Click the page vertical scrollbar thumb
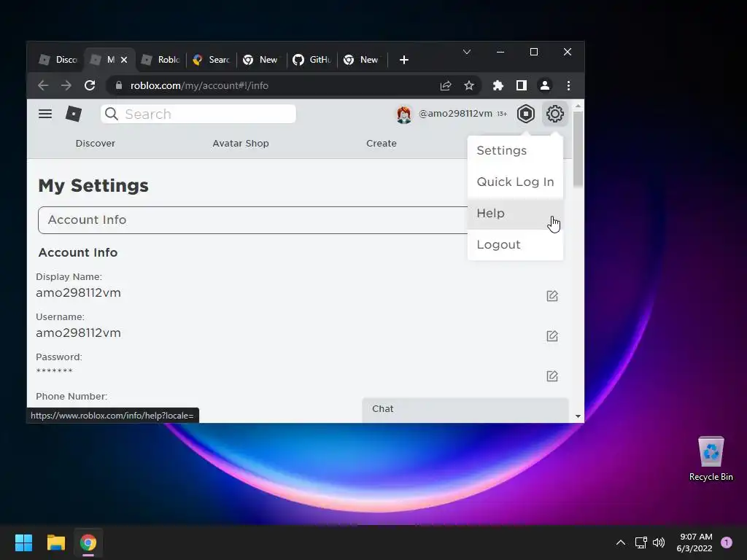 (578, 149)
